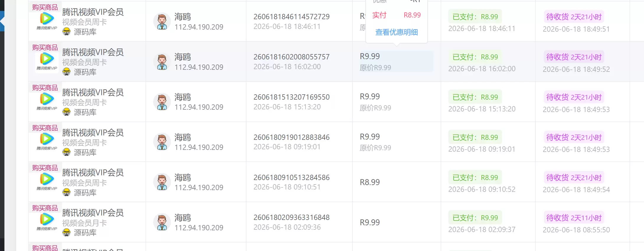644x251 pixels.
Task: Click 已支付 R9.99 payment badge
Action: [475, 218]
